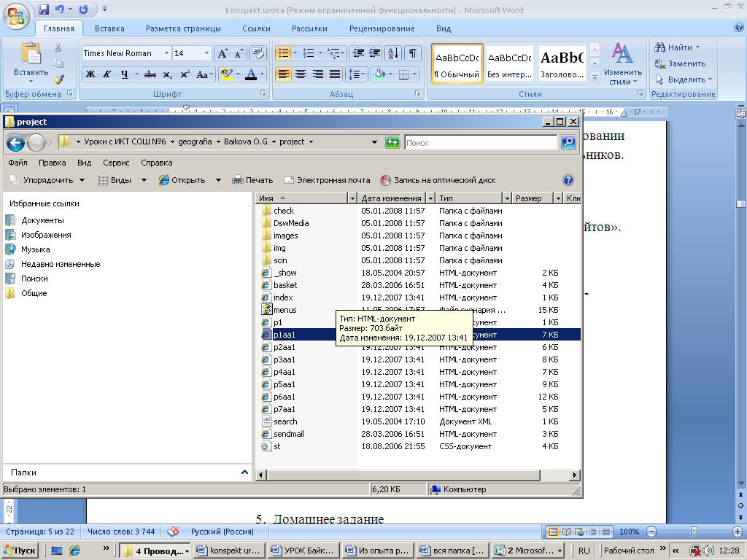
Task: Click Электронная почта in Explorer toolbar
Action: pos(327,180)
